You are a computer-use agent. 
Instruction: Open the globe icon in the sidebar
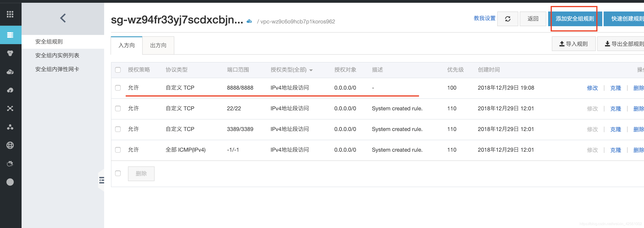pos(10,145)
